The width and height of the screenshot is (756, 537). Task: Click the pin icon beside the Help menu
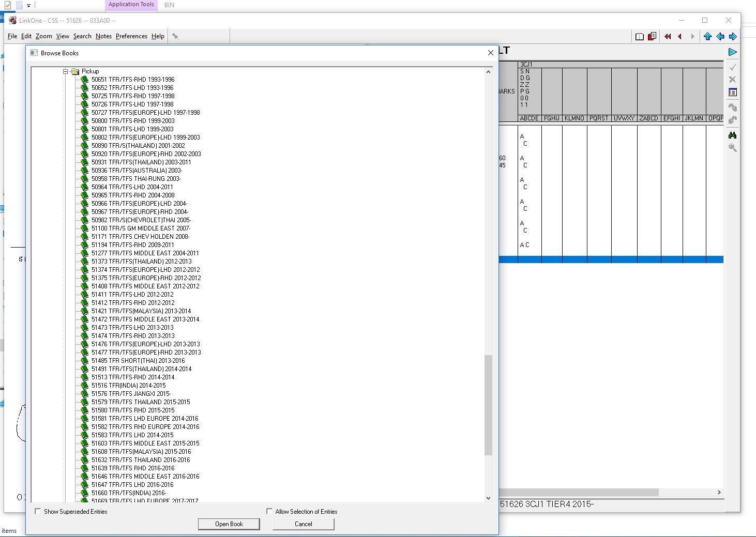click(175, 36)
